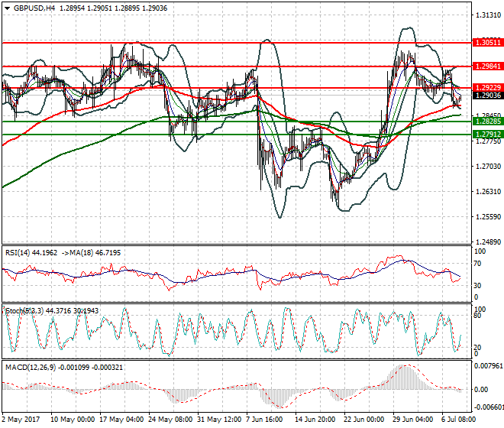The width and height of the screenshot is (504, 428).
Task: Select the 1.29841 red price level label
Action: [x=488, y=66]
